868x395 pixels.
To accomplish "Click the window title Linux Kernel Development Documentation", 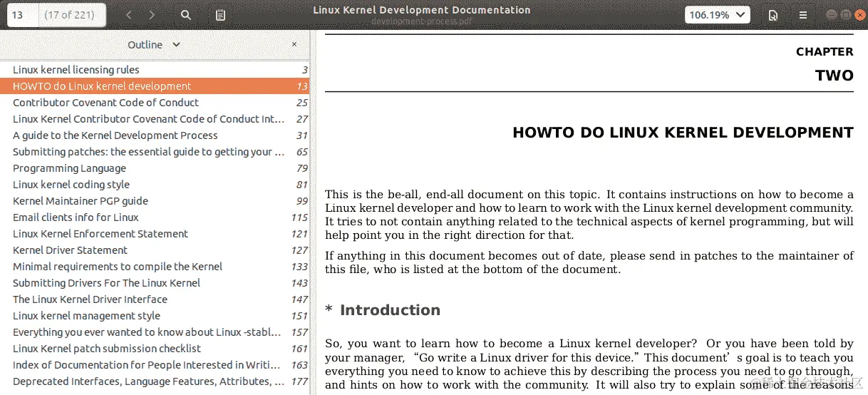I will 422,10.
